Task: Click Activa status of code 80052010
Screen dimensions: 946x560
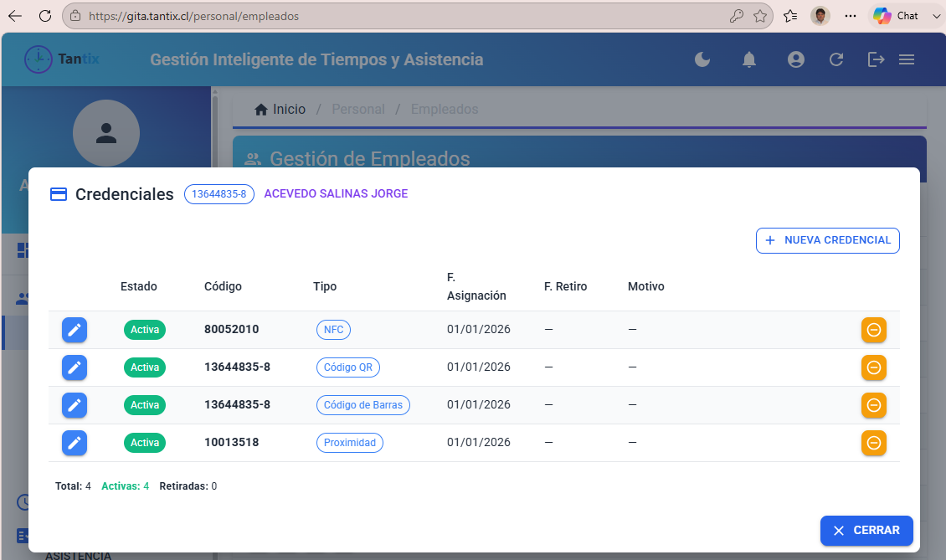Action: [x=145, y=330]
